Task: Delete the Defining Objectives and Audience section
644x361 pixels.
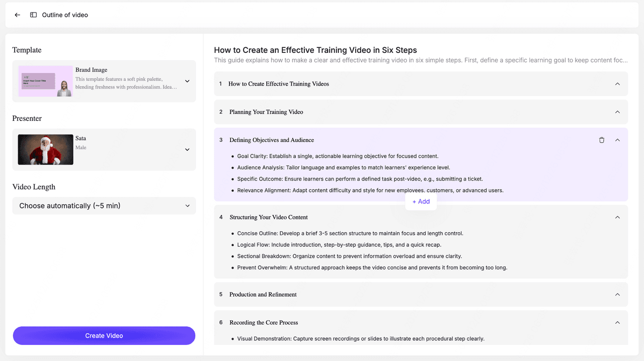Action: coord(602,140)
